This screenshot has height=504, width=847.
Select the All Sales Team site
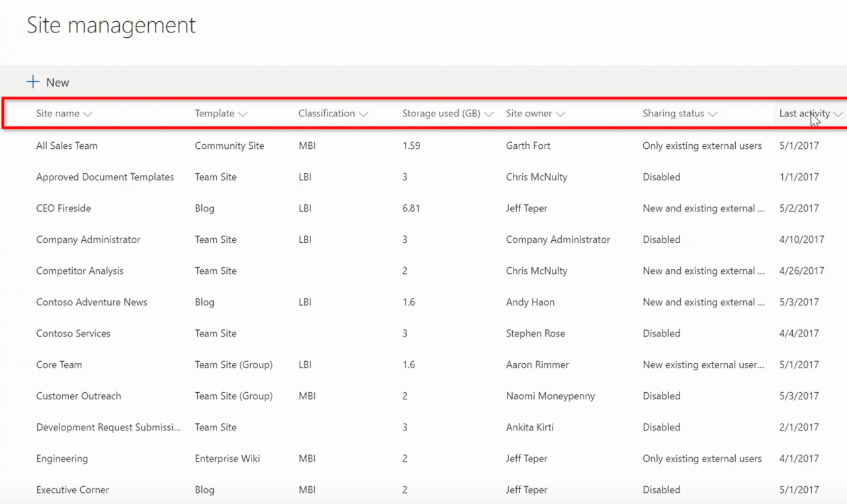click(67, 146)
